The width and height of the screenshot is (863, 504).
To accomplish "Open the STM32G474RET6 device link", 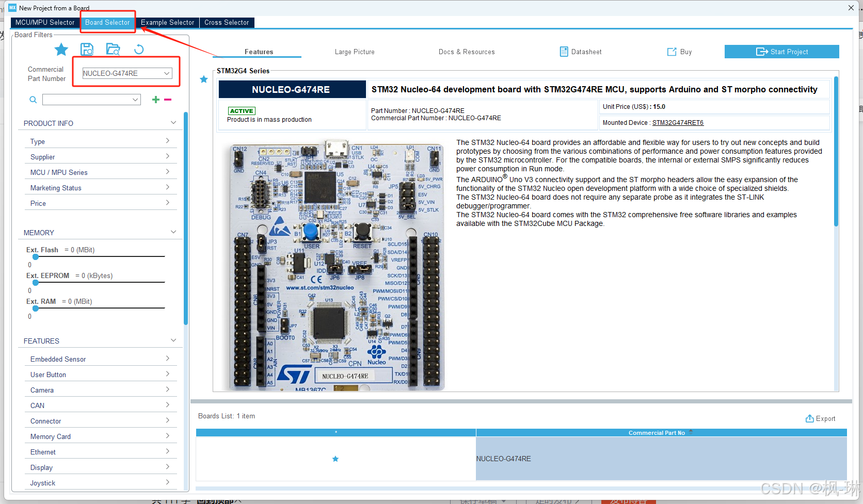I will tap(678, 122).
